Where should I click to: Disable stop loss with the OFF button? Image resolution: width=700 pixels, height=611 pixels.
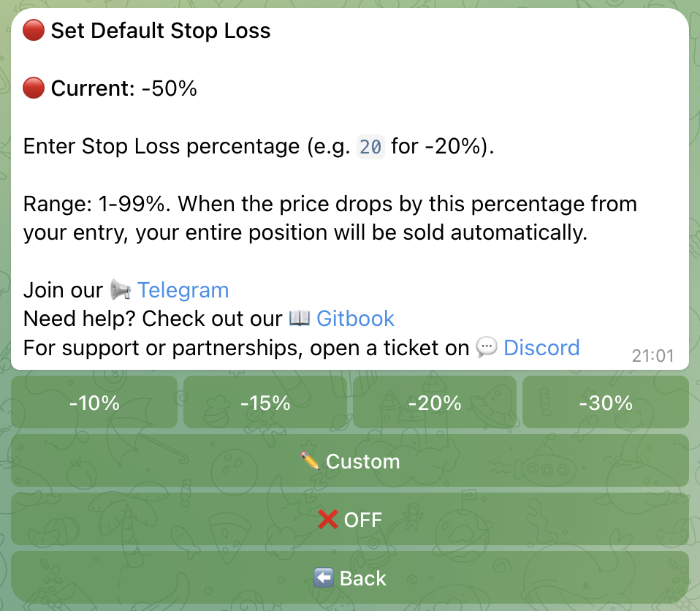click(x=350, y=519)
